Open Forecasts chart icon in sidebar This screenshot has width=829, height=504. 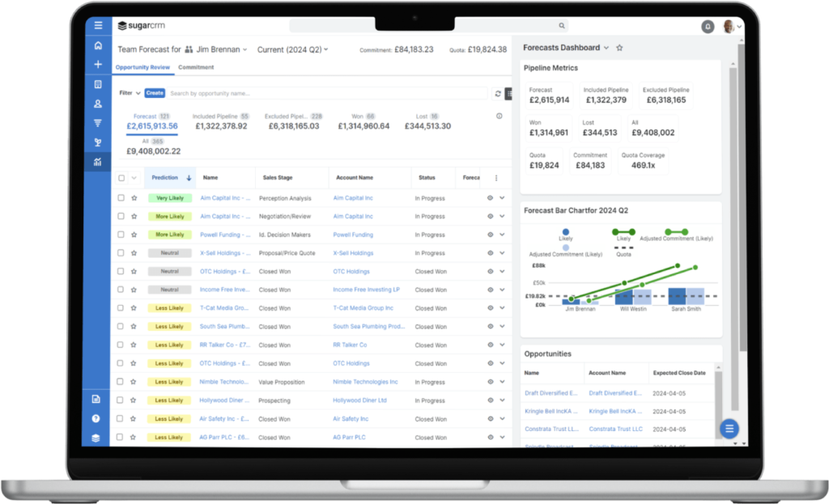(98, 162)
